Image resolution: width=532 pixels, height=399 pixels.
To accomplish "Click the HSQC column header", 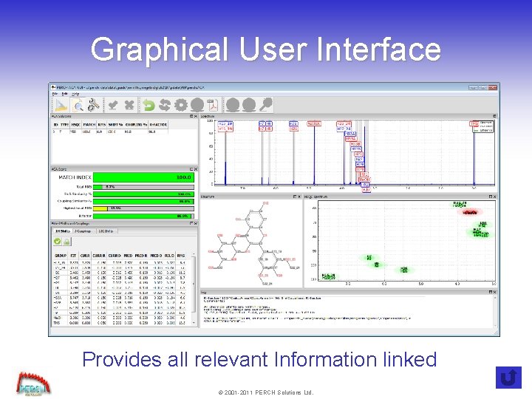I will pyautogui.click(x=75, y=125).
